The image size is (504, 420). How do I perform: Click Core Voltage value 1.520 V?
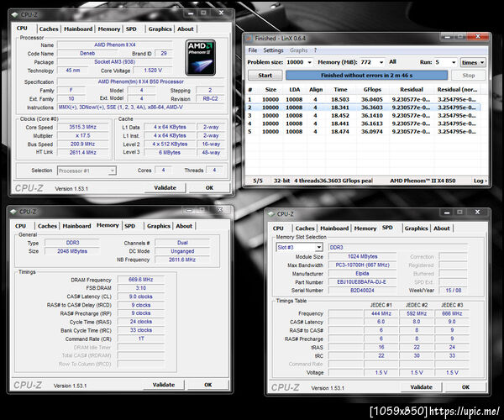(153, 71)
